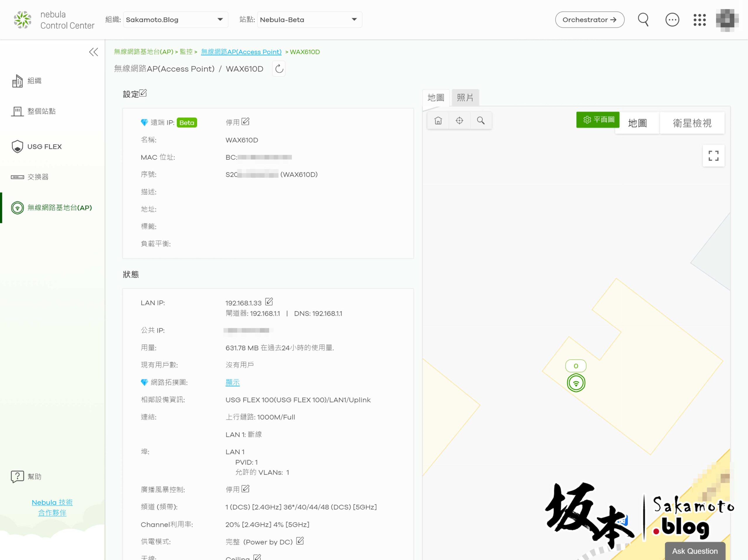Select 整個站點 in the sidebar

pos(33,111)
